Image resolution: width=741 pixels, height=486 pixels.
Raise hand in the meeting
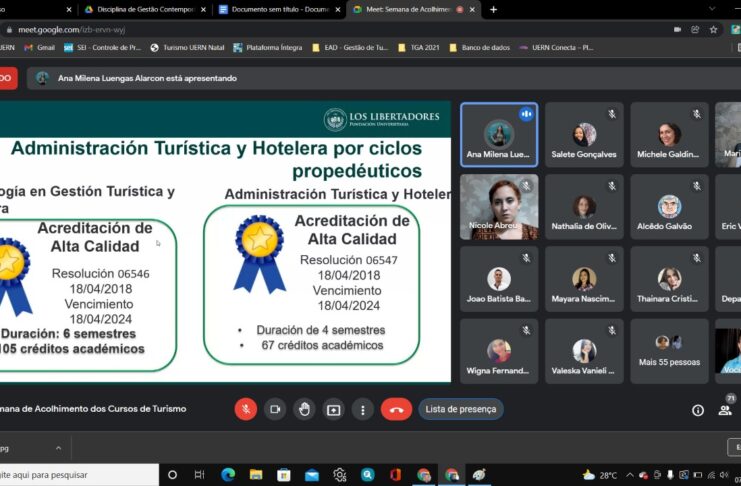coord(304,409)
